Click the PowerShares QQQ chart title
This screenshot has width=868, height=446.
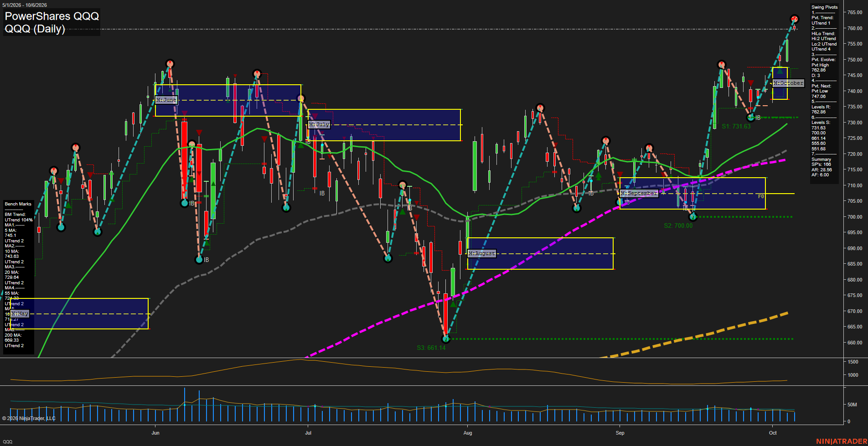(52, 16)
